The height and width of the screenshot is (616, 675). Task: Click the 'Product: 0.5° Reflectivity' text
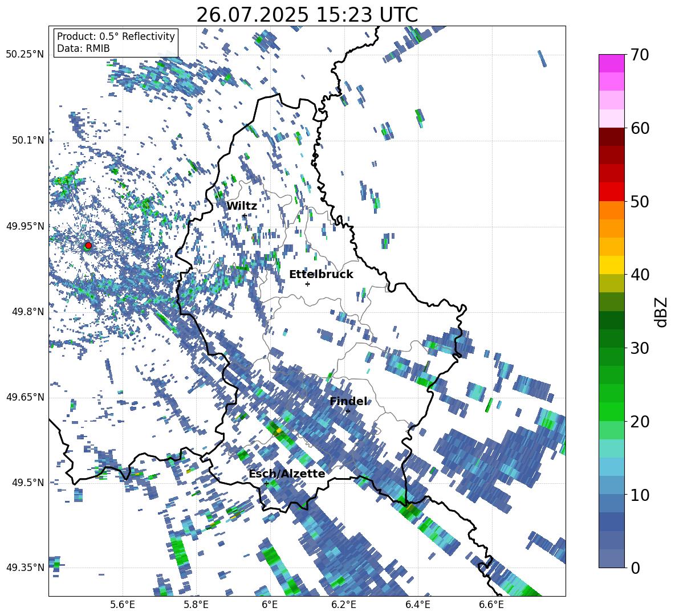(116, 36)
